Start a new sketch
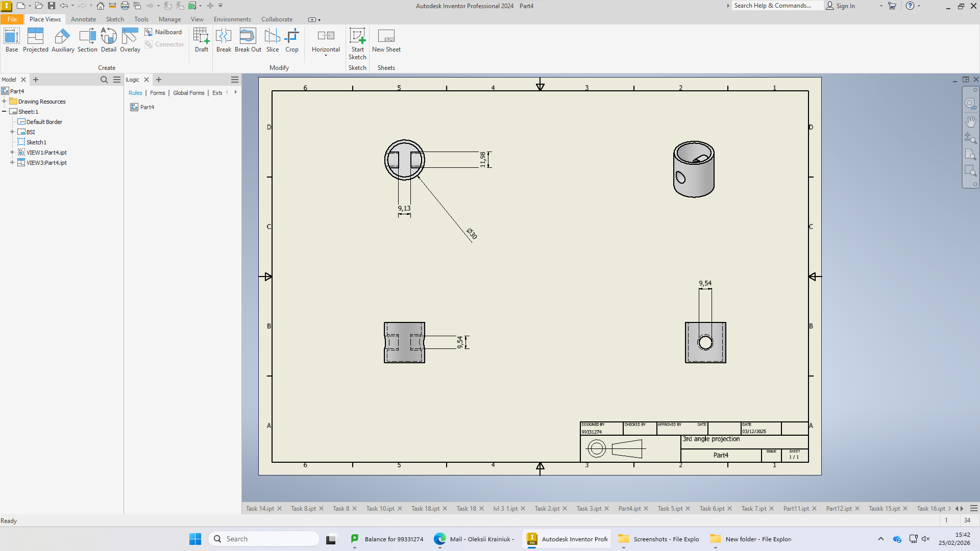 pyautogui.click(x=357, y=44)
